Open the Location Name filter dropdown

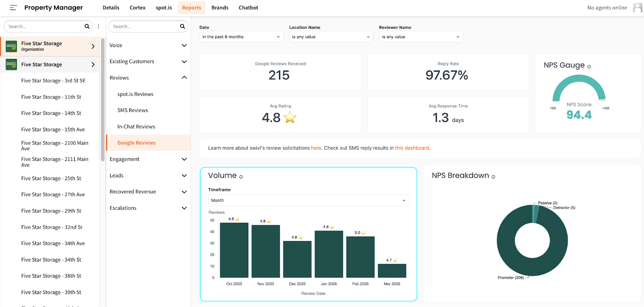pos(331,37)
